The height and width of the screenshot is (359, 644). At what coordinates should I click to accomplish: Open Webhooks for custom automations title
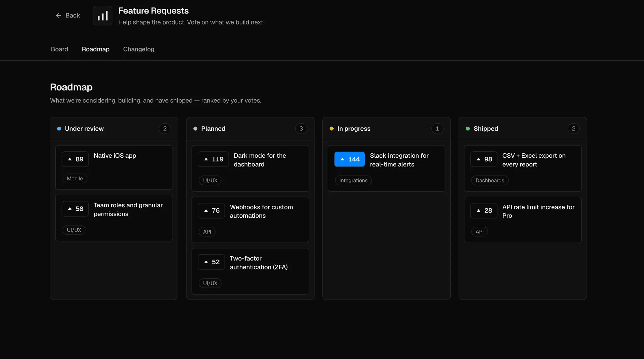click(261, 211)
